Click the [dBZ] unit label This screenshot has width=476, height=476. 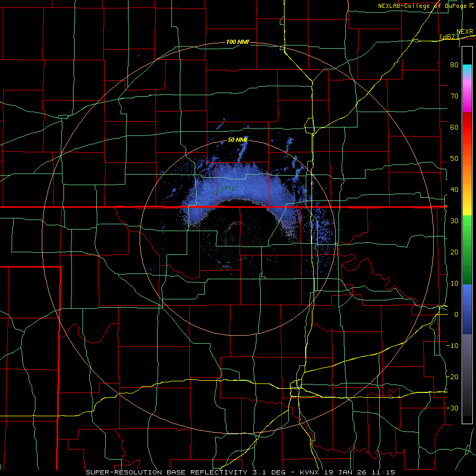pyautogui.click(x=450, y=36)
